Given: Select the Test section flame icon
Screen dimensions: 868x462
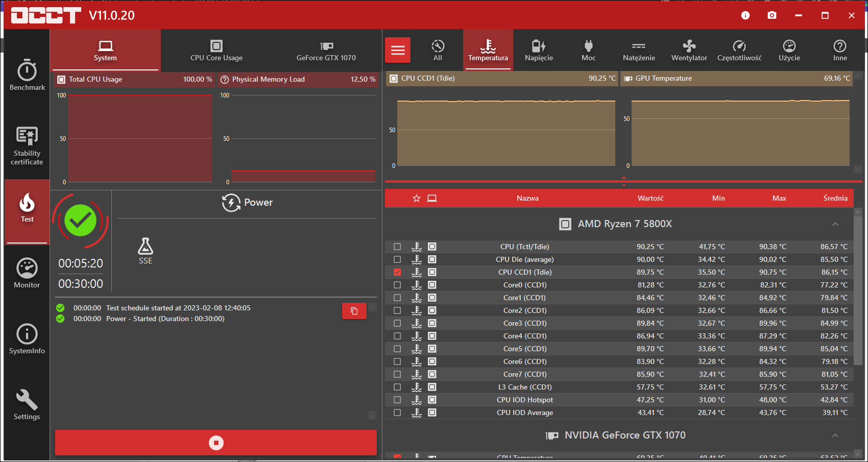Looking at the screenshot, I should 27,202.
